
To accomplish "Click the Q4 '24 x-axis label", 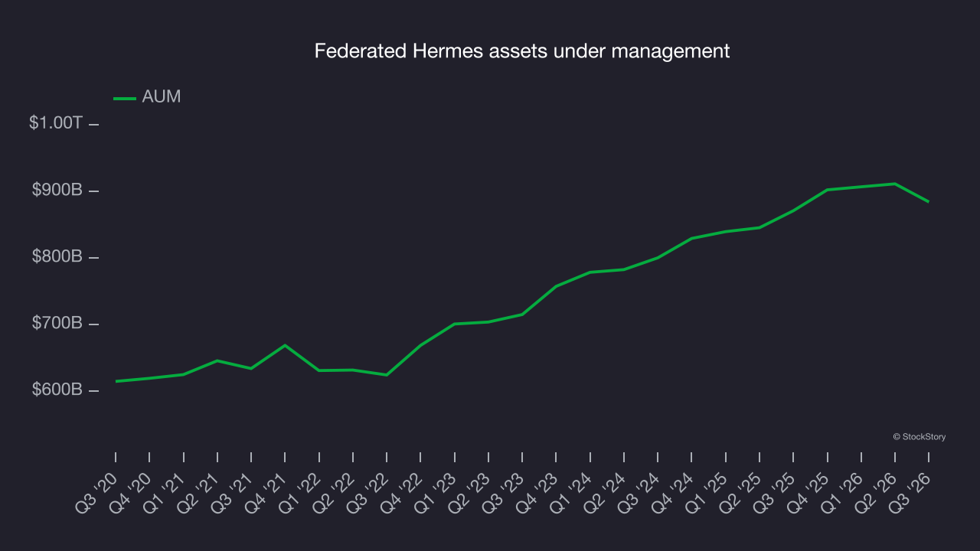I will 672,492.
